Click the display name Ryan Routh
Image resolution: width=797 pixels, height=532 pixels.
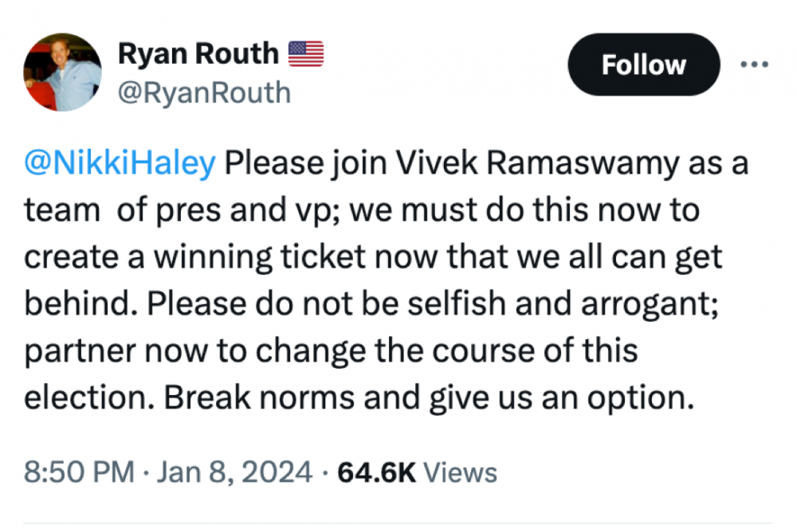198,54
